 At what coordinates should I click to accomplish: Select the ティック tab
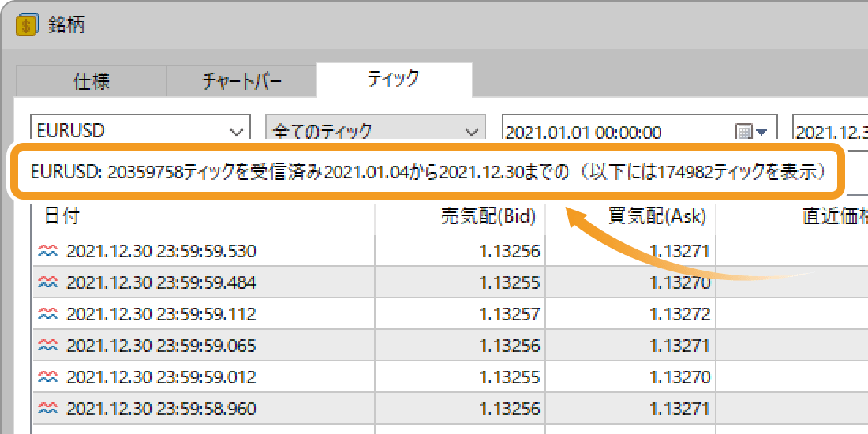click(394, 80)
